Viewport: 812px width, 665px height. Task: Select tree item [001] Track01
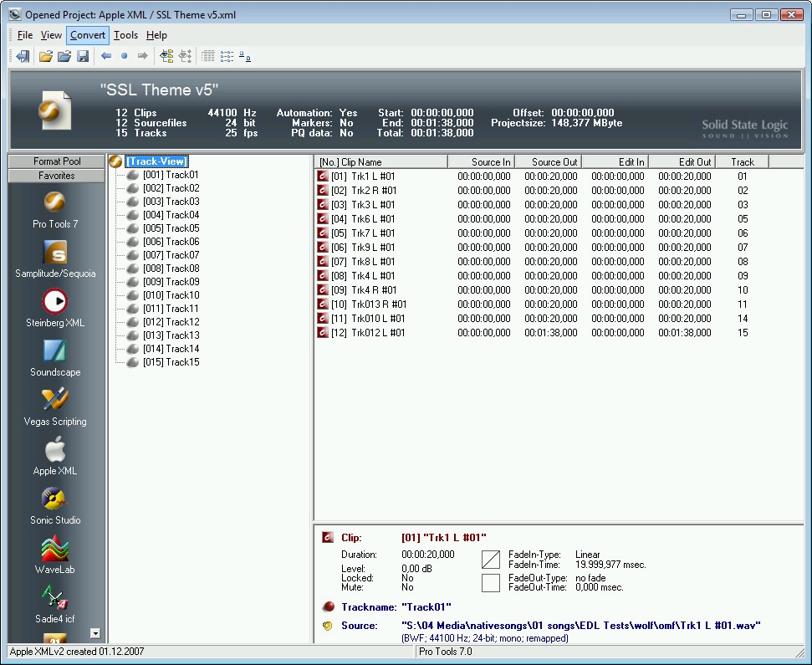[x=171, y=175]
